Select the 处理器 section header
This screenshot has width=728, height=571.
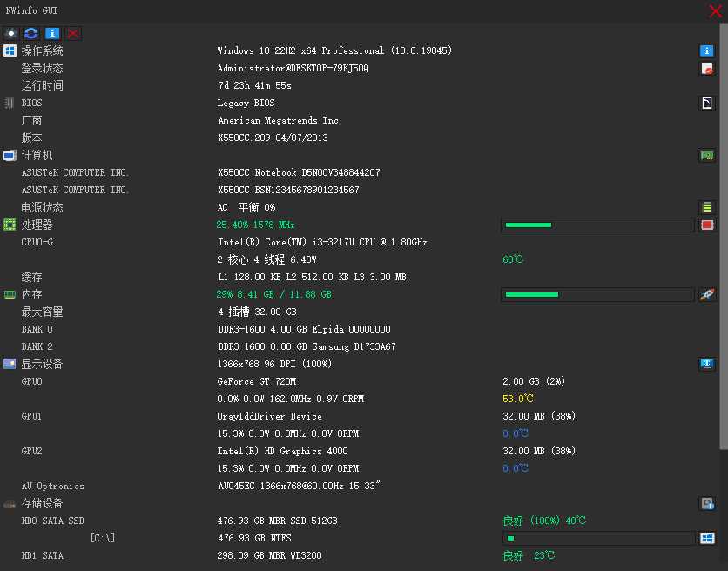pyautogui.click(x=37, y=225)
